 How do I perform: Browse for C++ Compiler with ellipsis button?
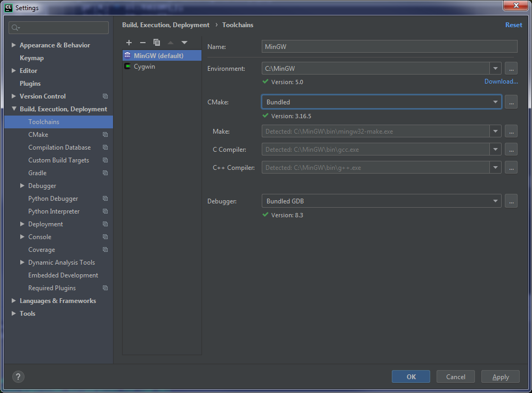click(x=511, y=167)
